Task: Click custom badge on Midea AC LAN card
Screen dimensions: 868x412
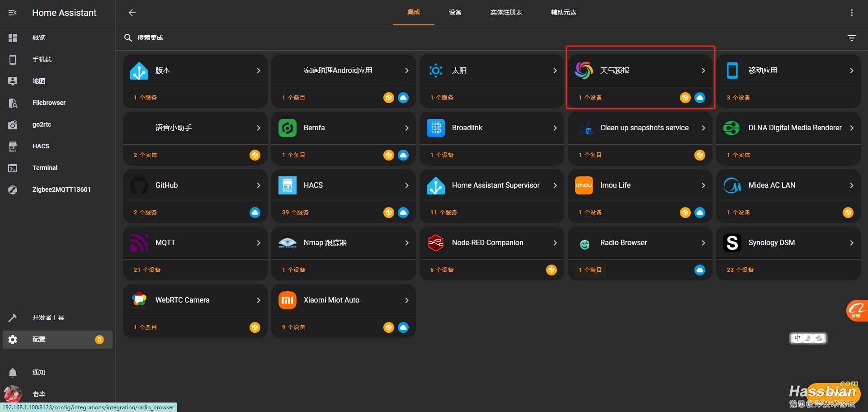Action: [848, 213]
